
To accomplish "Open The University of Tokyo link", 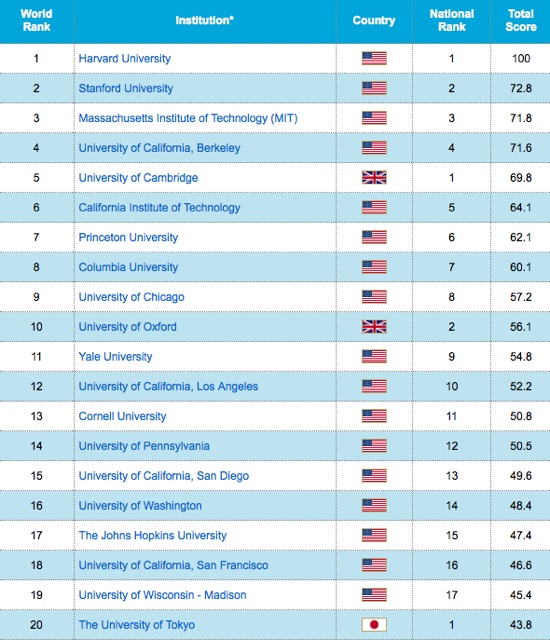I will (137, 624).
